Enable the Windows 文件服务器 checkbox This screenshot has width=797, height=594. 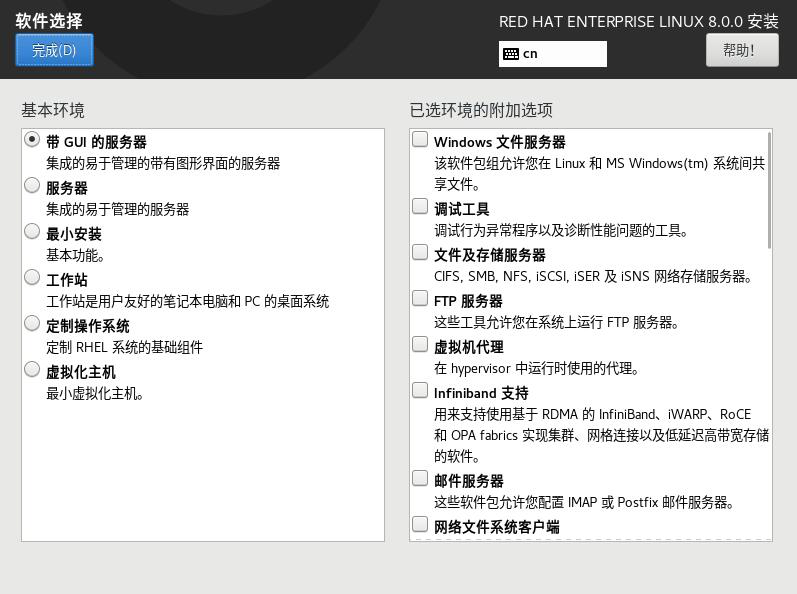pyautogui.click(x=420, y=139)
